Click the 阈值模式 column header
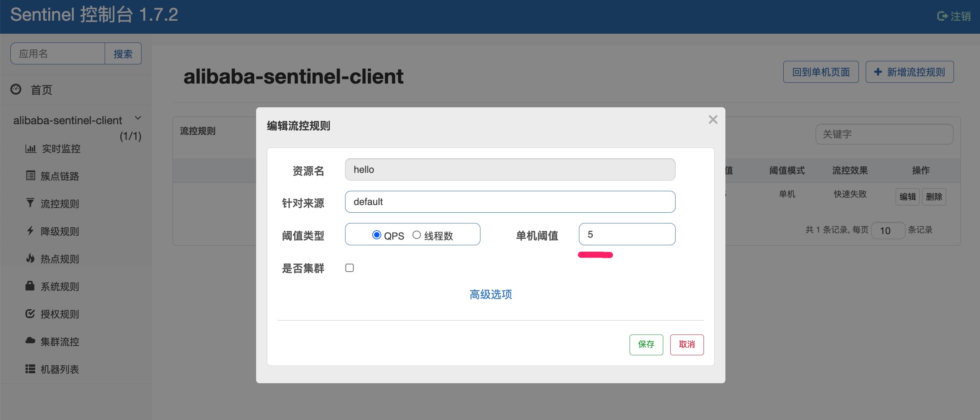Screen dimensions: 980x420 pyautogui.click(x=787, y=171)
